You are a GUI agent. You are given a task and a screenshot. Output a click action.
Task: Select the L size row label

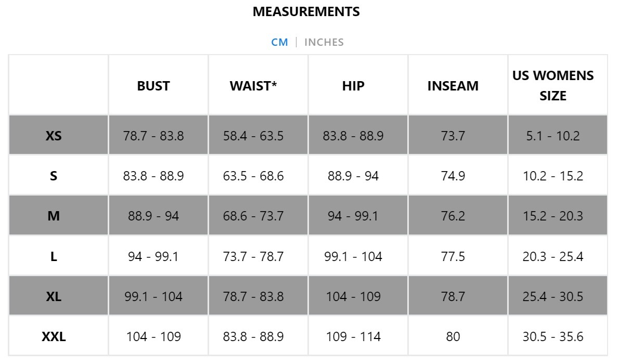pos(54,256)
